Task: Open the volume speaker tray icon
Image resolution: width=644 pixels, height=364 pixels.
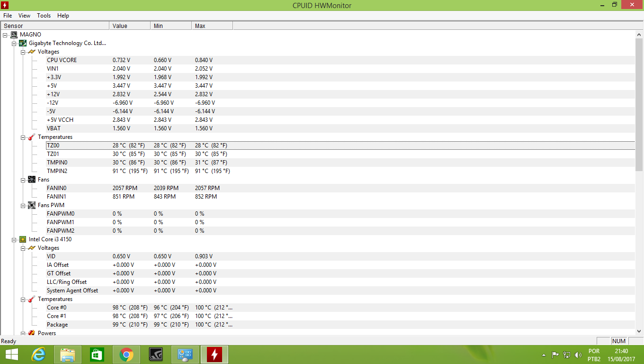Action: [578, 355]
